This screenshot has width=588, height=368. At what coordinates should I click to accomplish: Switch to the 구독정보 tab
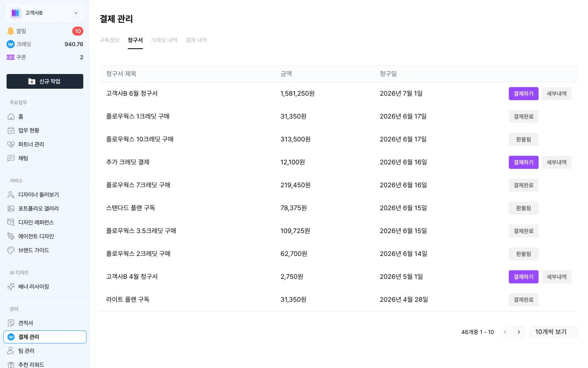110,40
